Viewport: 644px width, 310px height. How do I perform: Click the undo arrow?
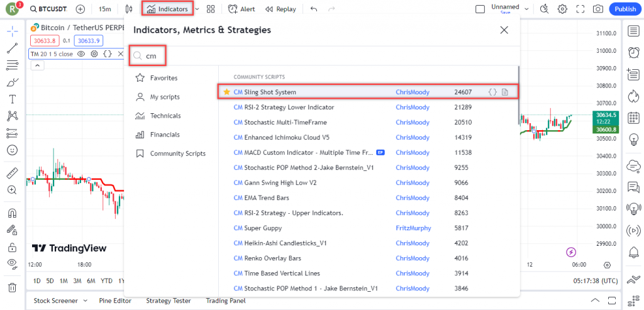pyautogui.click(x=314, y=9)
